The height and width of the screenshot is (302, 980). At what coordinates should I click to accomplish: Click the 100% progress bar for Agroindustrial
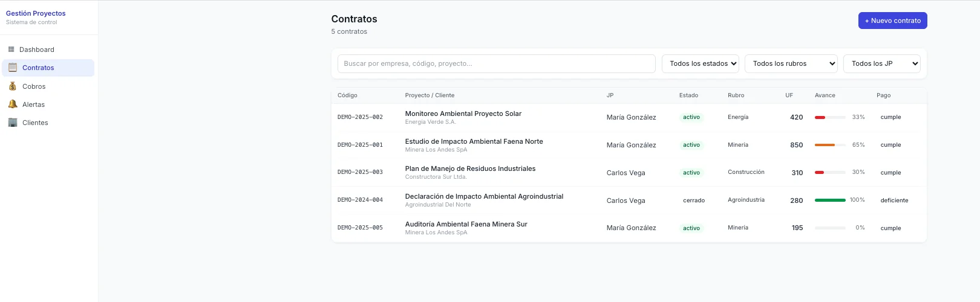pos(830,200)
